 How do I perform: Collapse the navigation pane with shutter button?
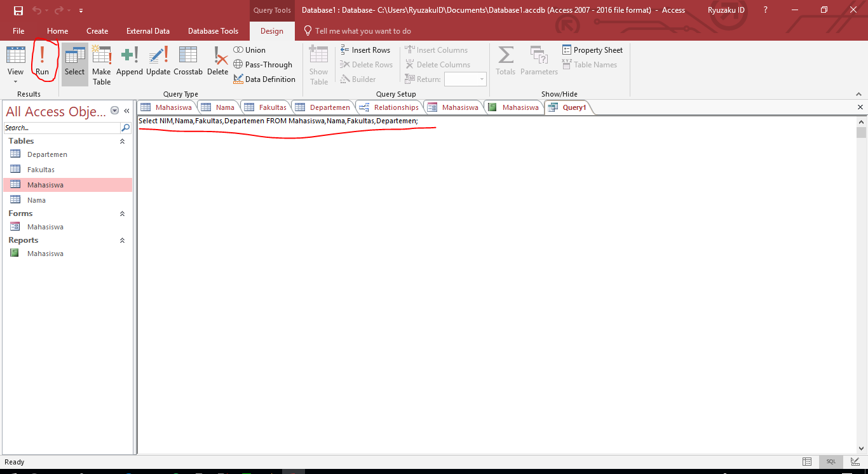(126, 111)
